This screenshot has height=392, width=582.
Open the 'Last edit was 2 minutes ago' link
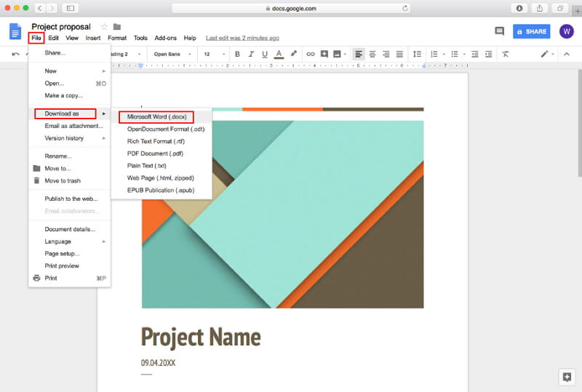242,38
